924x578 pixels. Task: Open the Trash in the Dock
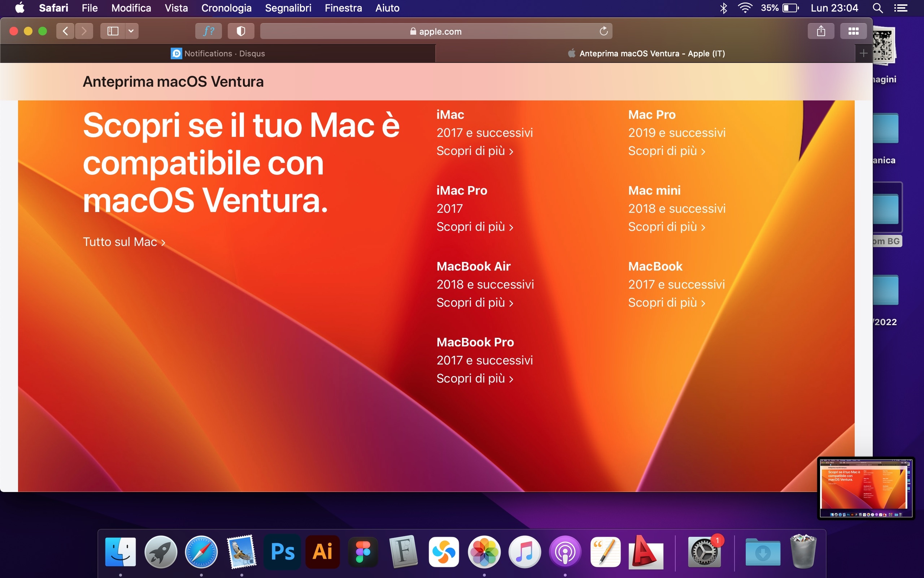pyautogui.click(x=803, y=552)
